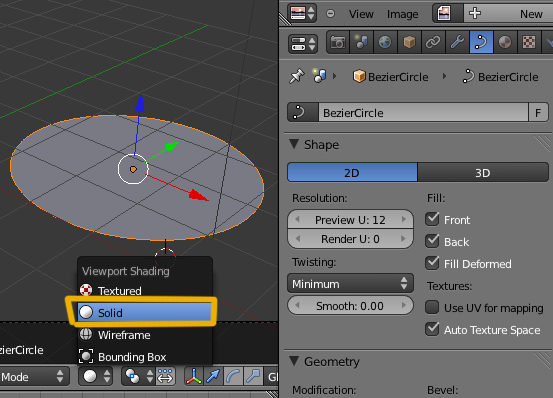Open transform orientation dropdown in viewport header
553x398 pixels.
point(272,376)
